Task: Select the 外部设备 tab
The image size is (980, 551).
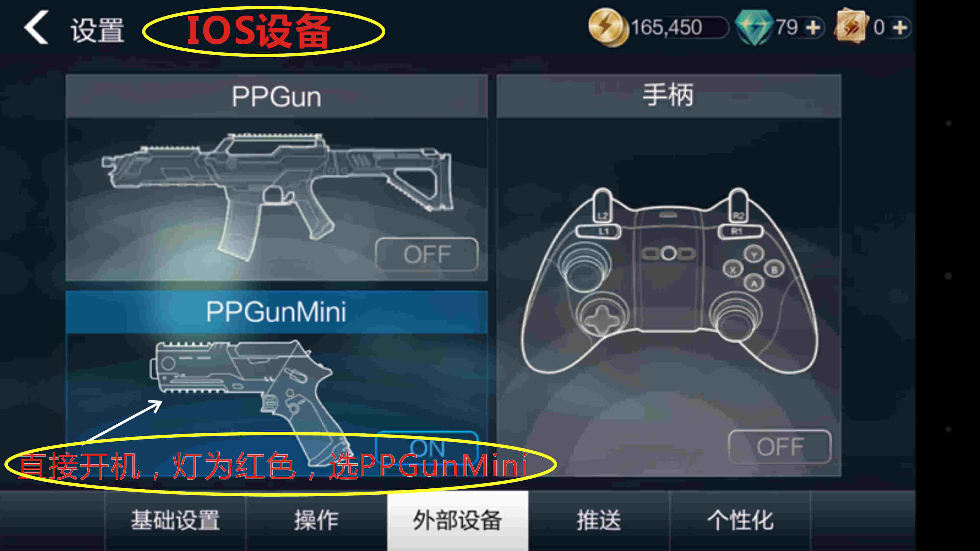Action: [457, 520]
